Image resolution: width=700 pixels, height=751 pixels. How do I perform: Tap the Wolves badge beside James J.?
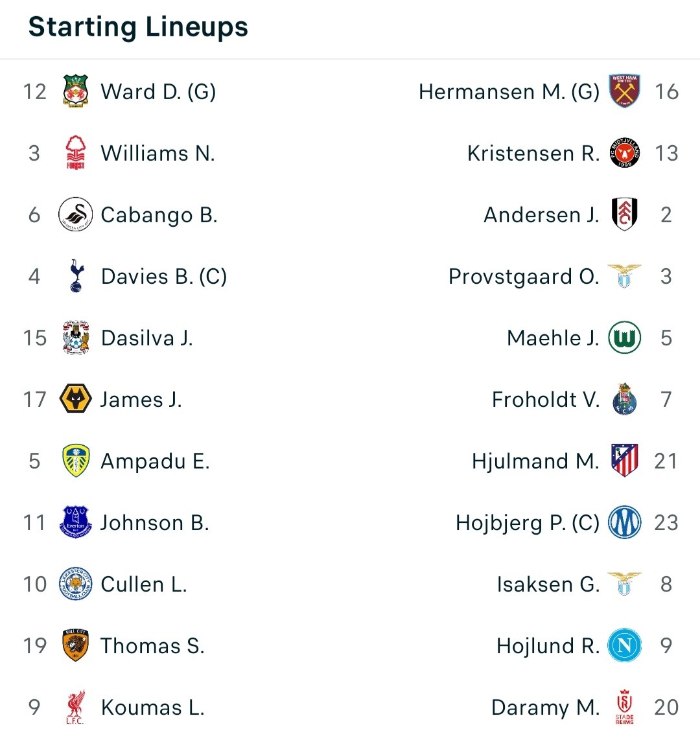76,399
